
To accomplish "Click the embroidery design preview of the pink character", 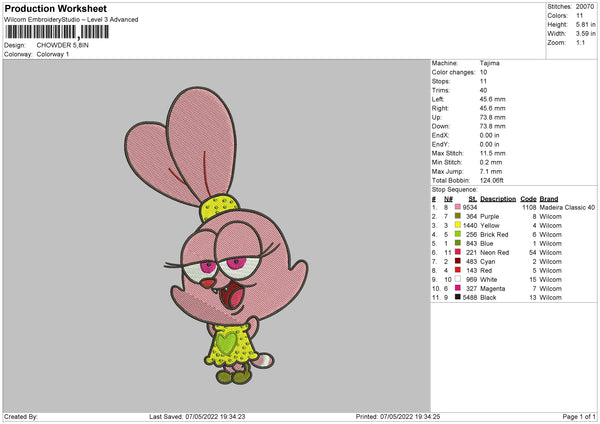I will coord(216,235).
